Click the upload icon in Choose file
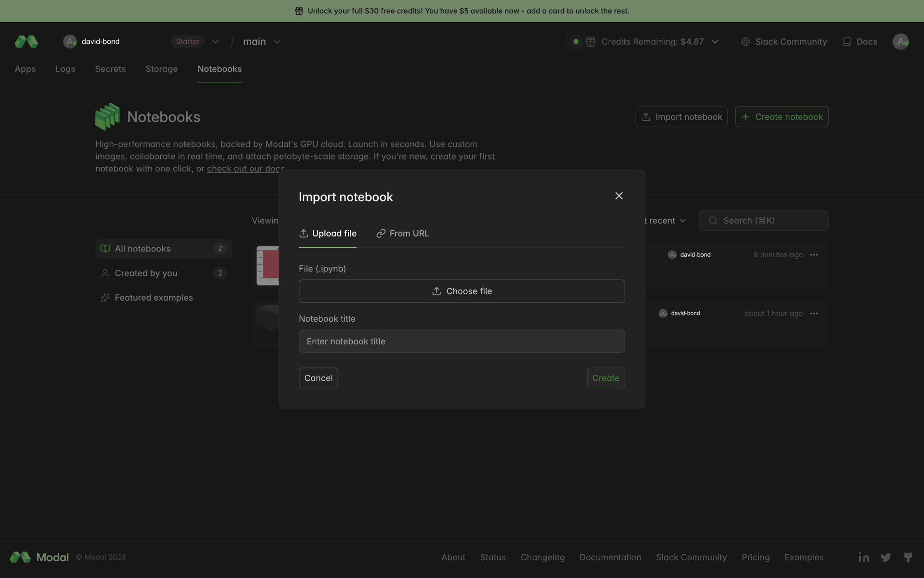The image size is (924, 578). coord(436,291)
